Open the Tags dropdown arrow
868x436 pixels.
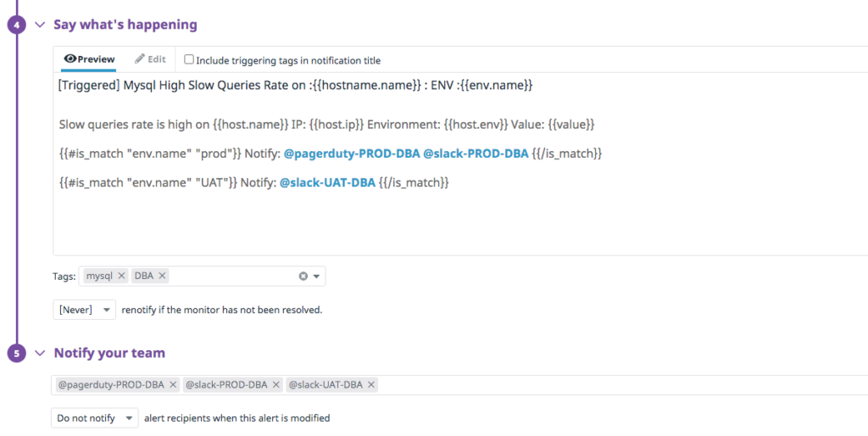pos(317,276)
